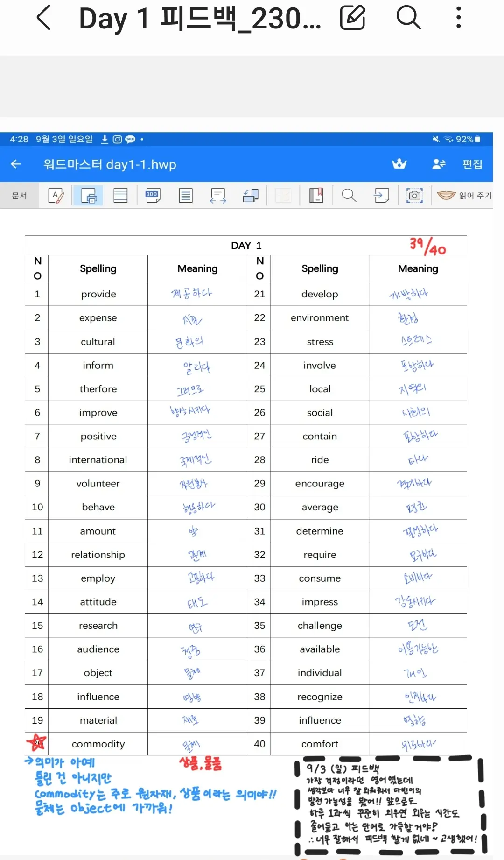Tap the red 39/40 score
Screen dimensions: 504x860
pyautogui.click(x=427, y=246)
